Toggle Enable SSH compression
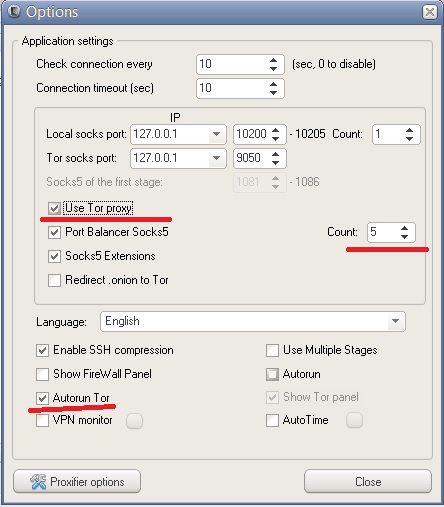Screen dimensions: 444x507 (x=42, y=350)
